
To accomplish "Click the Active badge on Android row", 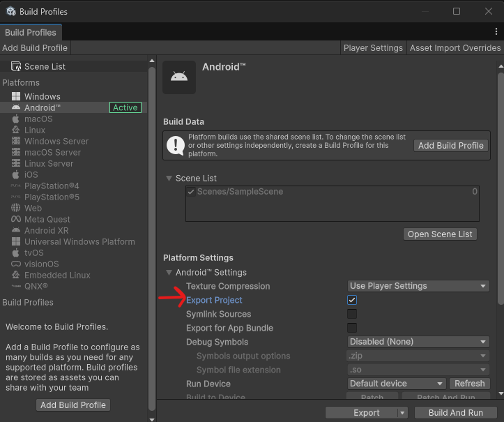I will [125, 107].
